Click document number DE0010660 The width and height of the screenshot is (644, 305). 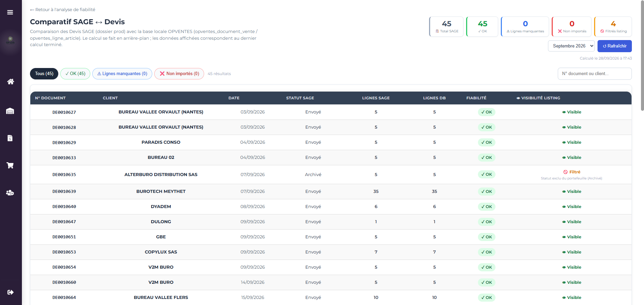64,283
